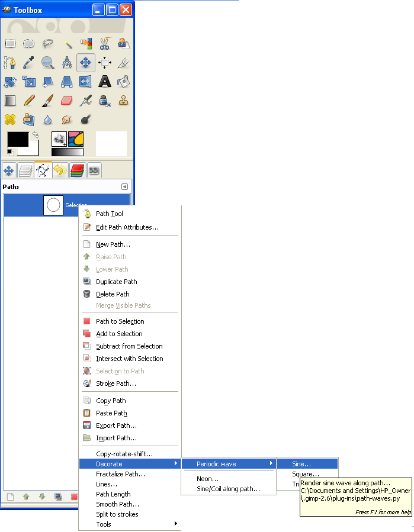Open the active gradient selector
The width and height of the screenshot is (414, 532).
(x=68, y=152)
